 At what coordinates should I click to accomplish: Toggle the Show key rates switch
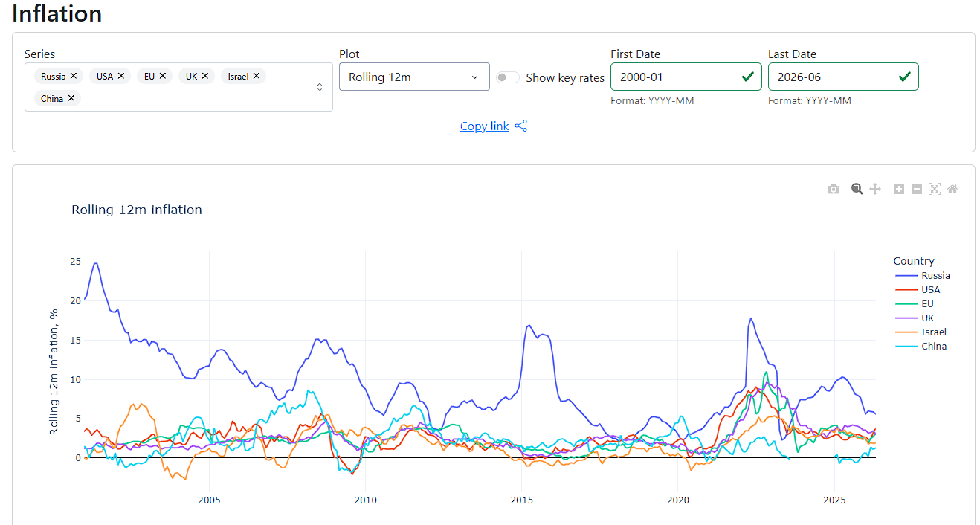(508, 77)
